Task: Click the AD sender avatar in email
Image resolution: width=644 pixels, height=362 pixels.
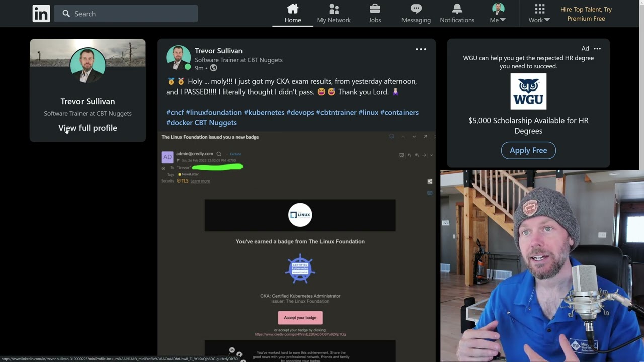Action: 167,157
